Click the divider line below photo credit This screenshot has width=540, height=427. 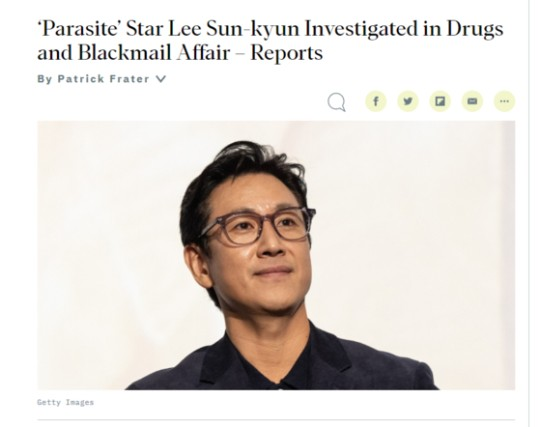coord(276,420)
